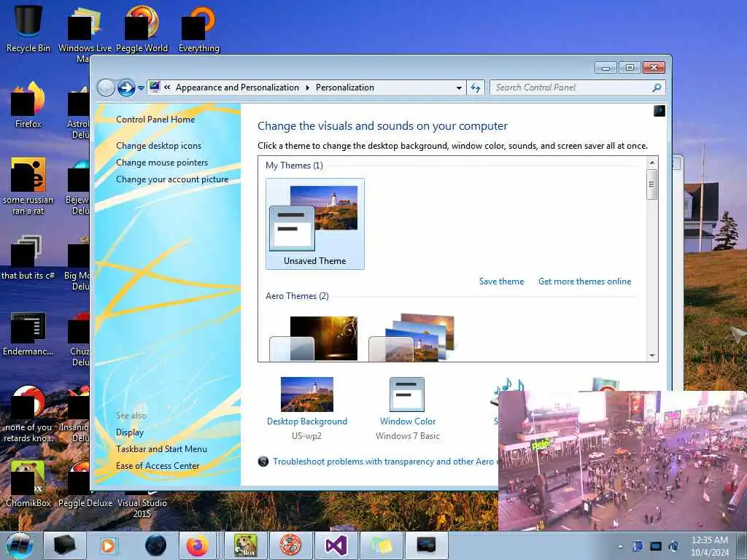Select the landscape stack Aero theme

[x=412, y=337]
